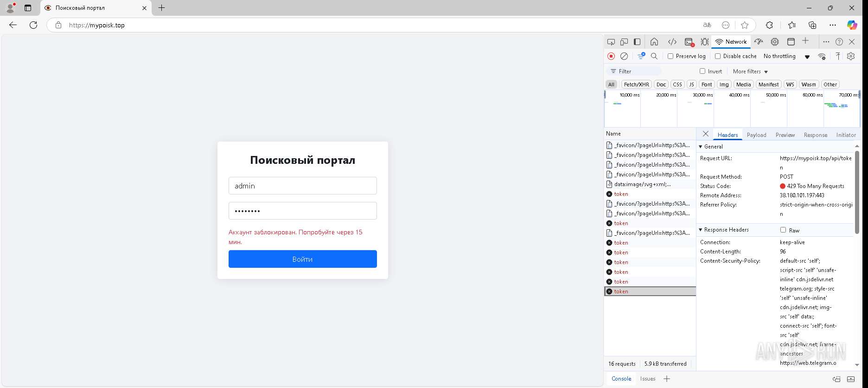The width and height of the screenshot is (868, 388).
Task: Open the No throttling dropdown
Action: (x=786, y=56)
